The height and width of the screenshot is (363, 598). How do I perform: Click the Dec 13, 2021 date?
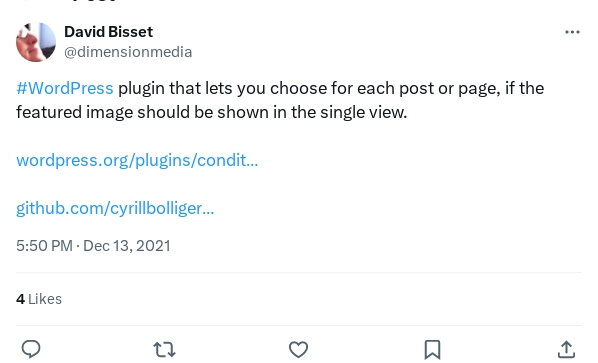[127, 246]
